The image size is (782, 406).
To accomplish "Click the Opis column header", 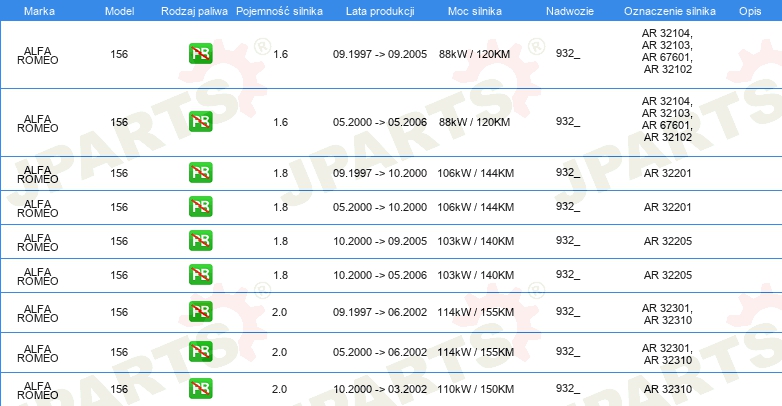I will click(750, 11).
